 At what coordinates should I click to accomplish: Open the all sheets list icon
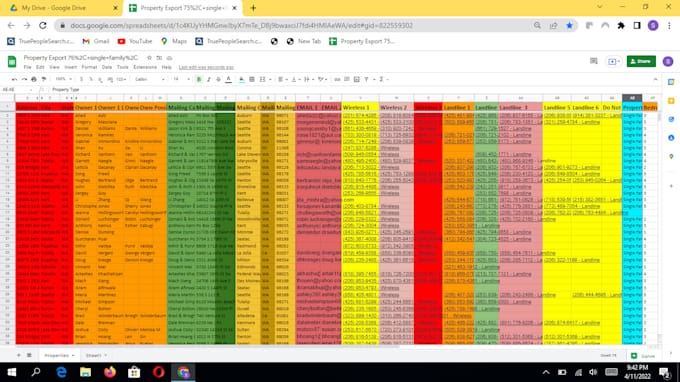(29, 355)
